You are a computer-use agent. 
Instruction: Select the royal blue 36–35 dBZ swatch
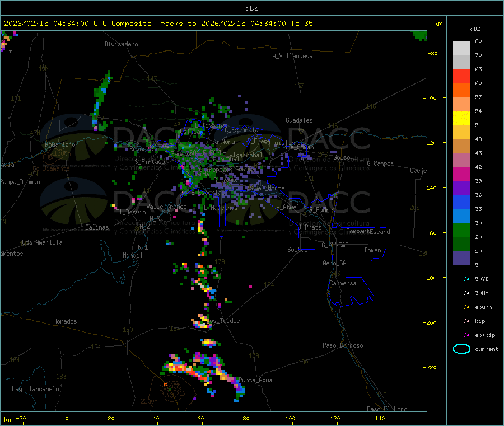click(461, 202)
